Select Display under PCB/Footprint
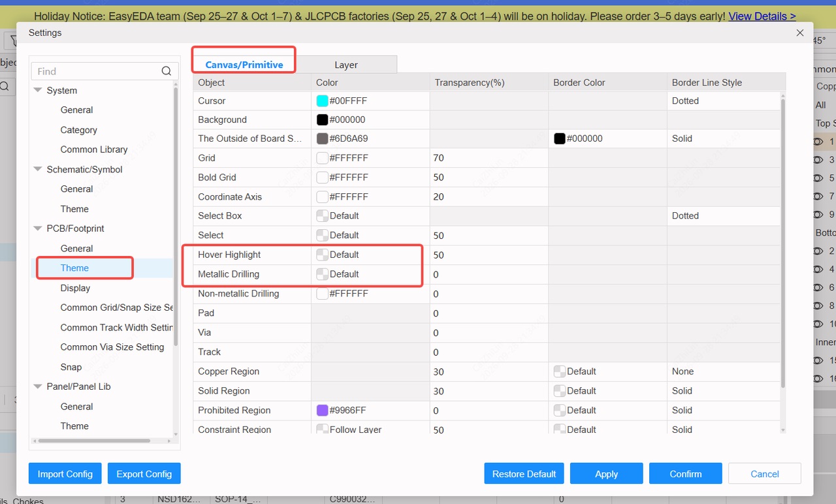The image size is (836, 504). click(x=75, y=288)
